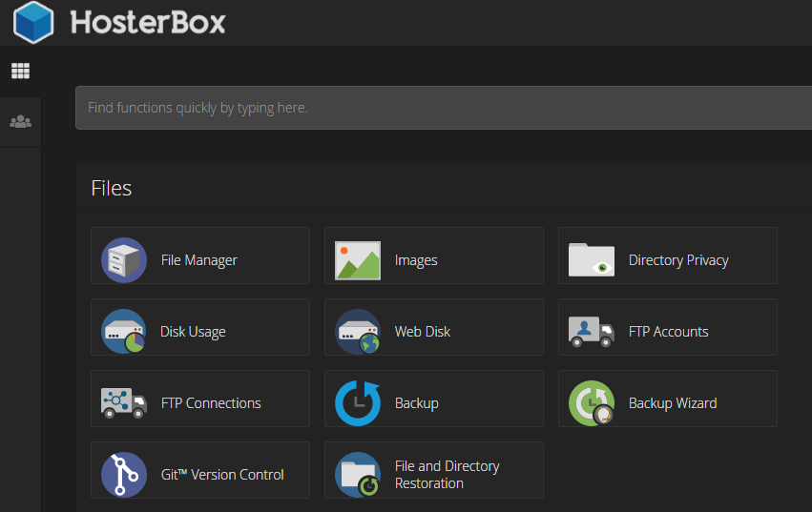
Task: Click the green Backup Wizard icon
Action: pyautogui.click(x=592, y=403)
